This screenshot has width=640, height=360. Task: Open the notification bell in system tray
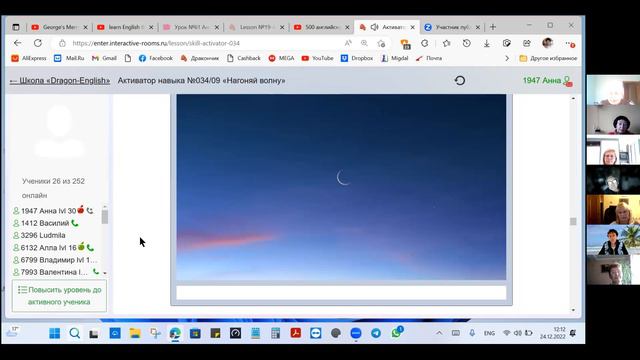573,333
